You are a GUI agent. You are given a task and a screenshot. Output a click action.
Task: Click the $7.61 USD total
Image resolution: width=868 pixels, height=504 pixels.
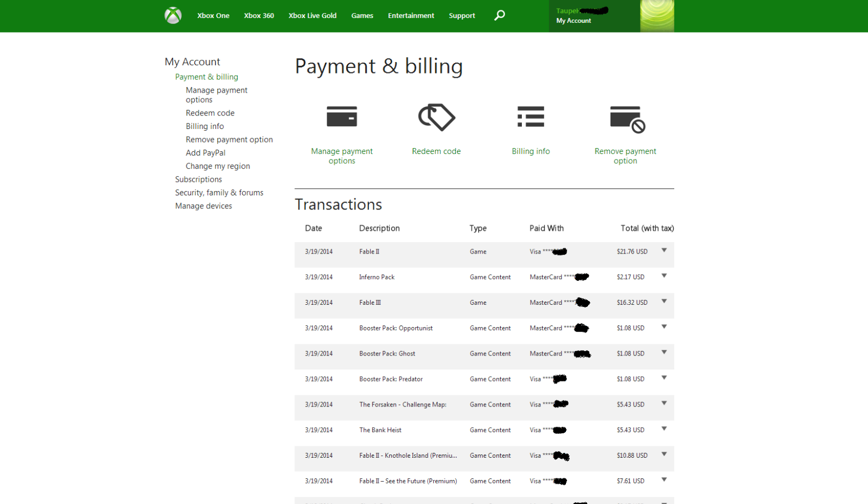point(630,481)
